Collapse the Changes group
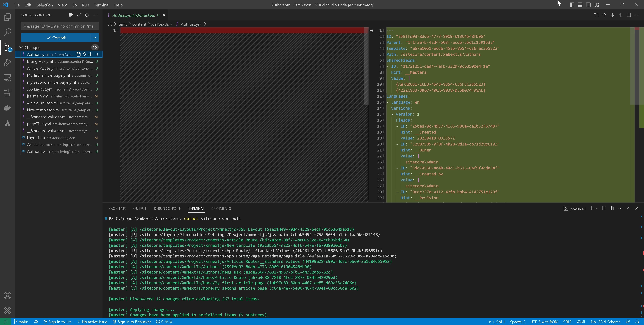Image resolution: width=644 pixels, height=325 pixels. tap(21, 47)
